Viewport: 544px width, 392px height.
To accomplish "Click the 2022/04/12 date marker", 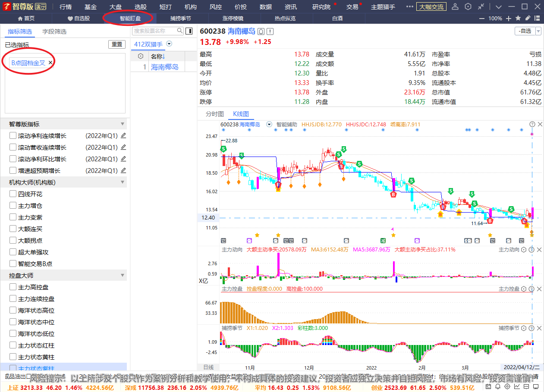I will tap(521, 367).
